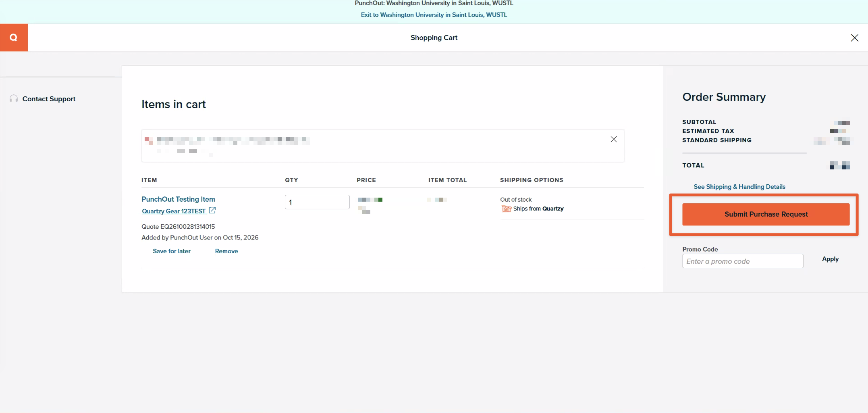Open Contact Support
Image resolution: width=868 pixels, height=413 pixels.
coord(49,99)
